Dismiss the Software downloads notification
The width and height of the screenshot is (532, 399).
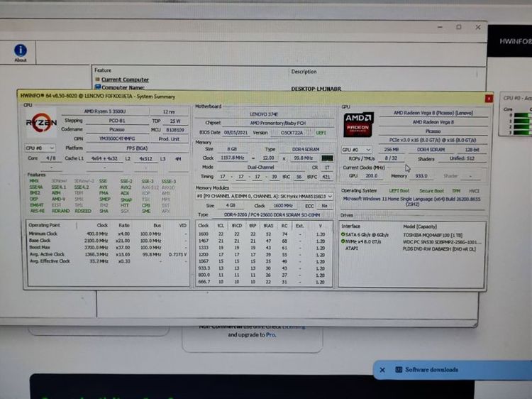click(x=382, y=370)
